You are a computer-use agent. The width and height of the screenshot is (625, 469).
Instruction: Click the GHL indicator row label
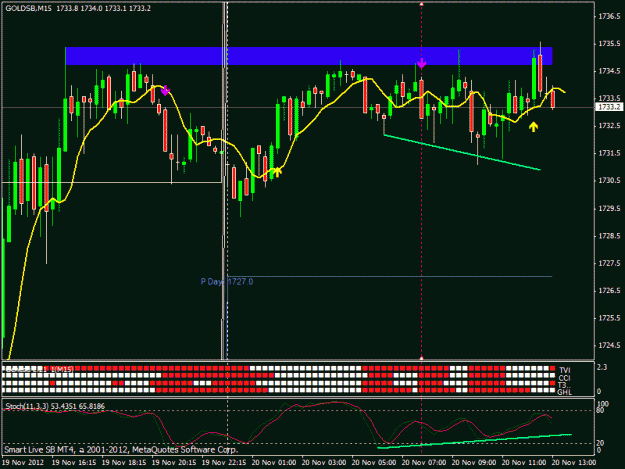tap(564, 392)
